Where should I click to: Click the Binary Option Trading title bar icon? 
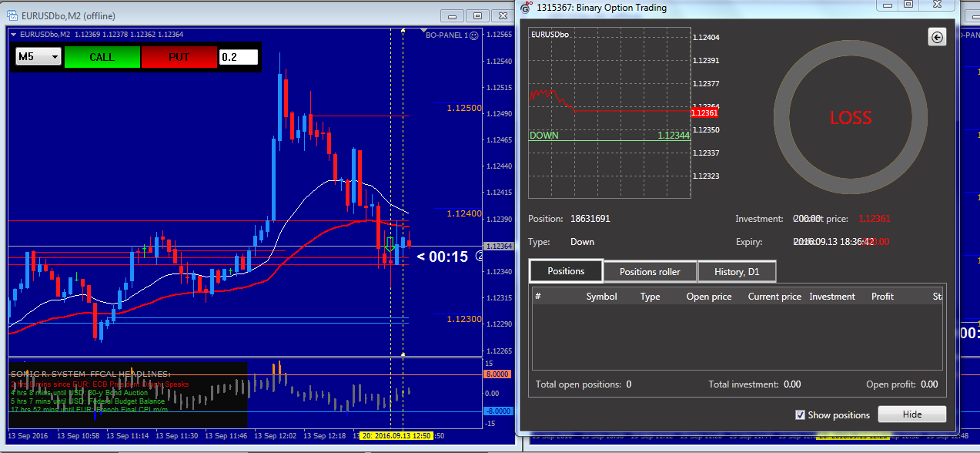point(526,8)
